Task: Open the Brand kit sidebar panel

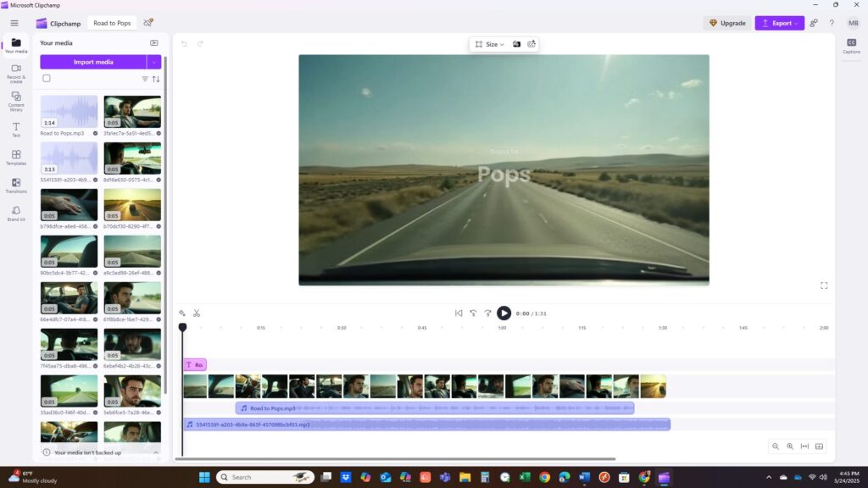Action: [x=16, y=213]
